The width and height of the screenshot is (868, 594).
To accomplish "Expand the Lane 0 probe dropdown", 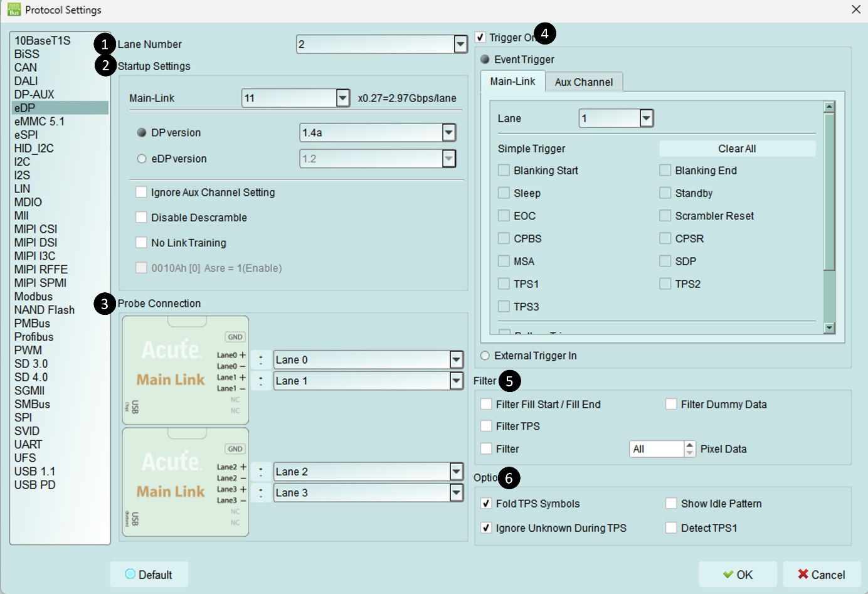I will (x=457, y=360).
